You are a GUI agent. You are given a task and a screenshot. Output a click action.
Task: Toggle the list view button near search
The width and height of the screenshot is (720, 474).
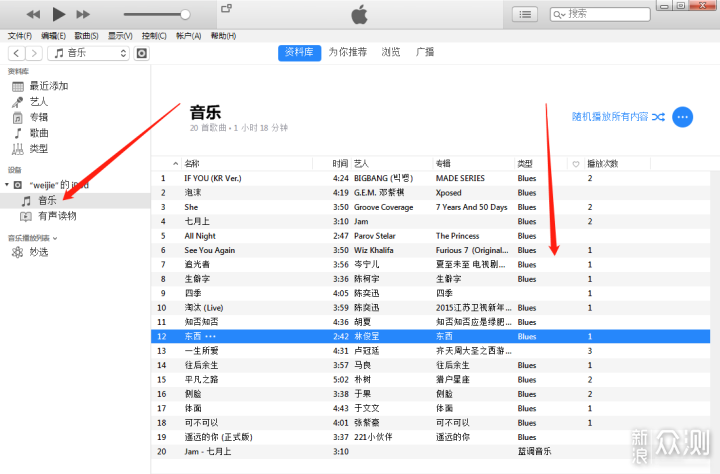tap(525, 14)
